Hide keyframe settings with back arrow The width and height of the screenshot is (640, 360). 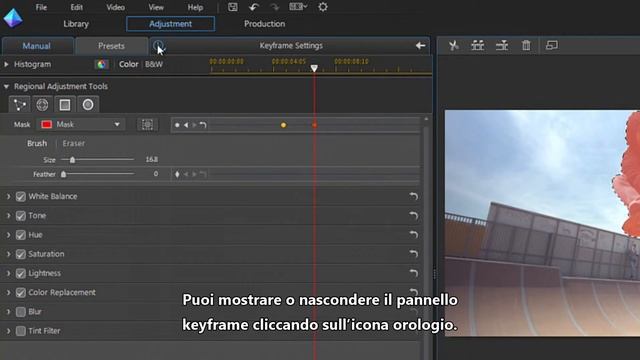click(x=420, y=46)
